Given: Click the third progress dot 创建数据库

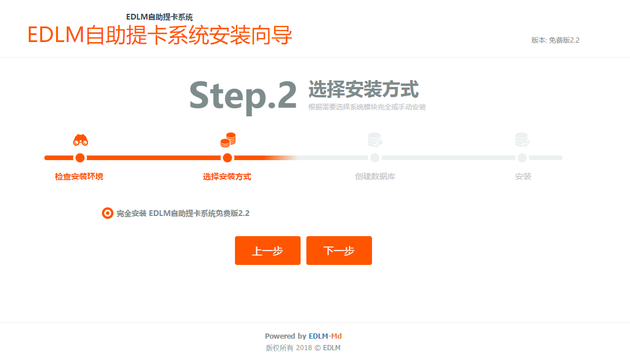Looking at the screenshot, I should pyautogui.click(x=375, y=158).
